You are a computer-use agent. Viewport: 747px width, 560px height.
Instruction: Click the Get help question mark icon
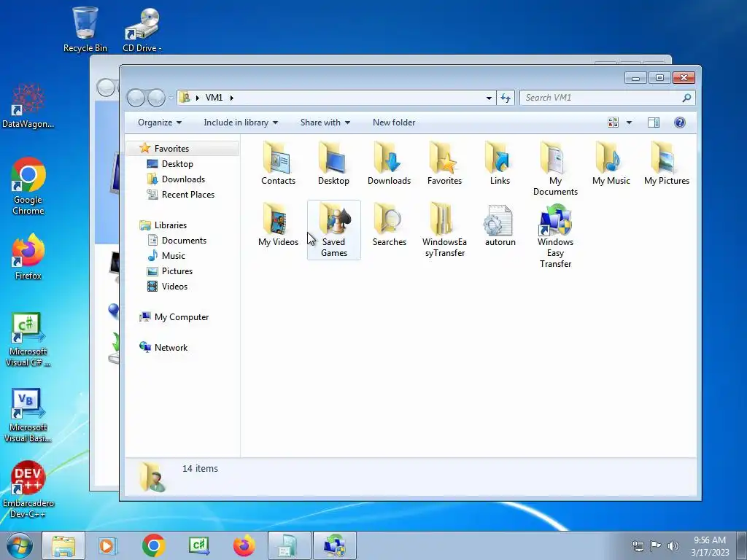(x=680, y=122)
